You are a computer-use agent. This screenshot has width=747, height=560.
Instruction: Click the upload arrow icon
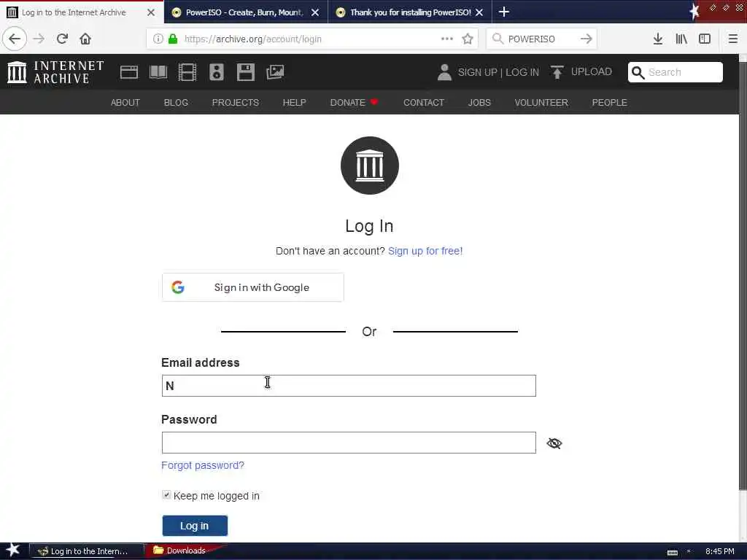557,72
